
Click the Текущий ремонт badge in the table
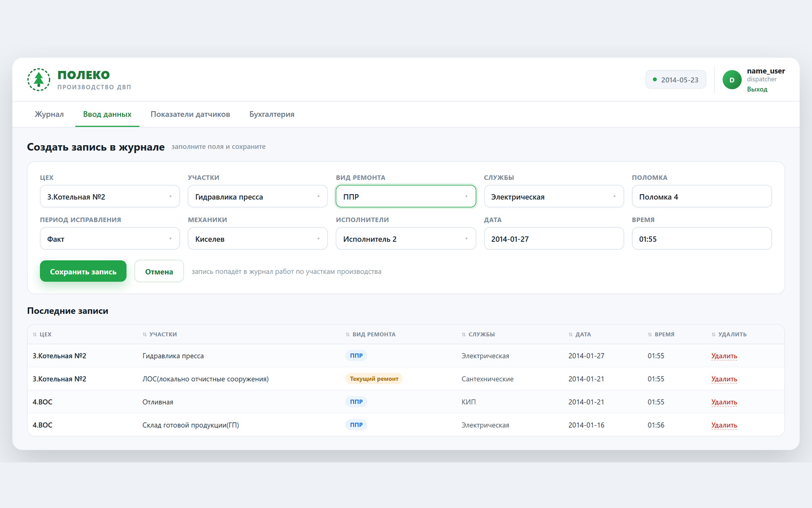[374, 379]
